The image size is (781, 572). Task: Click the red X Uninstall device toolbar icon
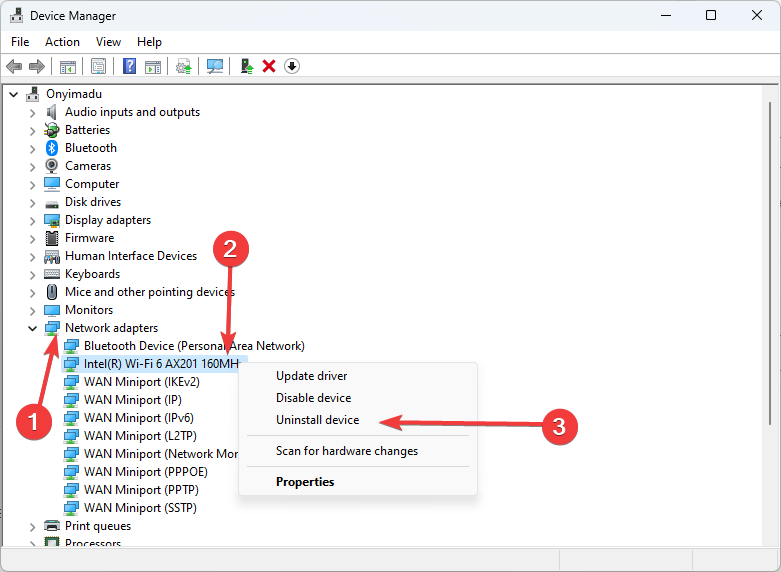pos(269,66)
